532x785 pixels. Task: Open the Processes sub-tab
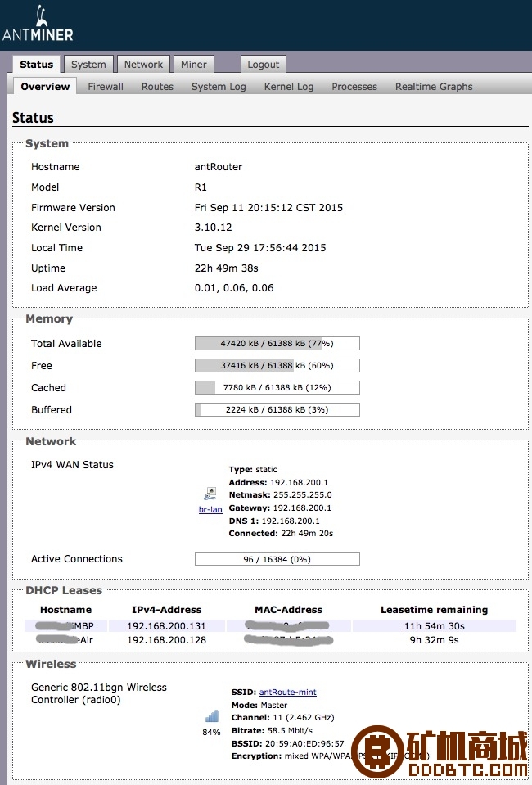point(354,87)
